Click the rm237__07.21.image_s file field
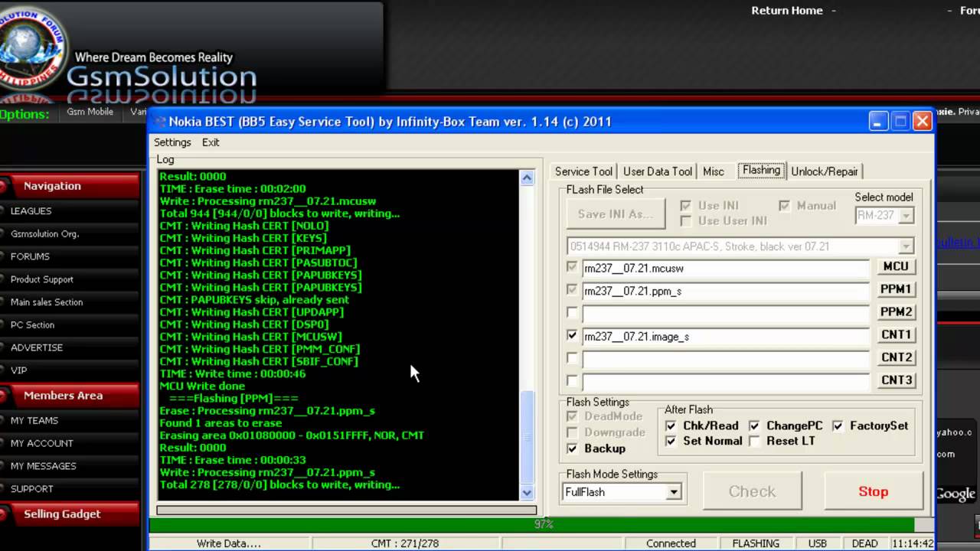The image size is (980, 551). coord(726,336)
